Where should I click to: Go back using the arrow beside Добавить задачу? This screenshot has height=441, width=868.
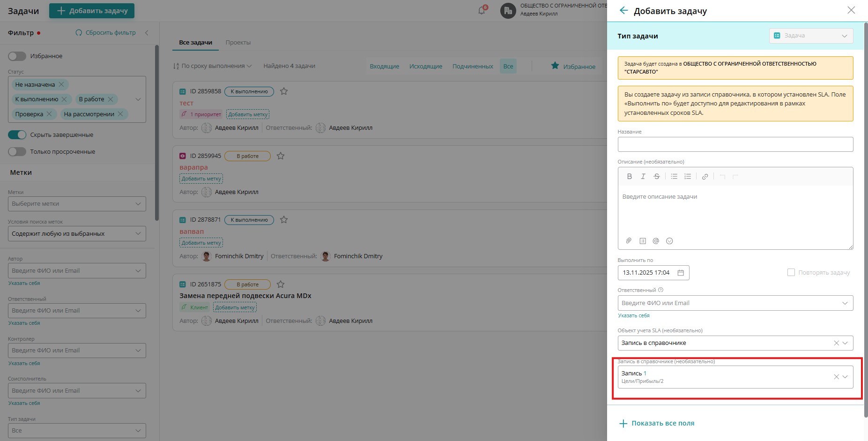pyautogui.click(x=623, y=10)
